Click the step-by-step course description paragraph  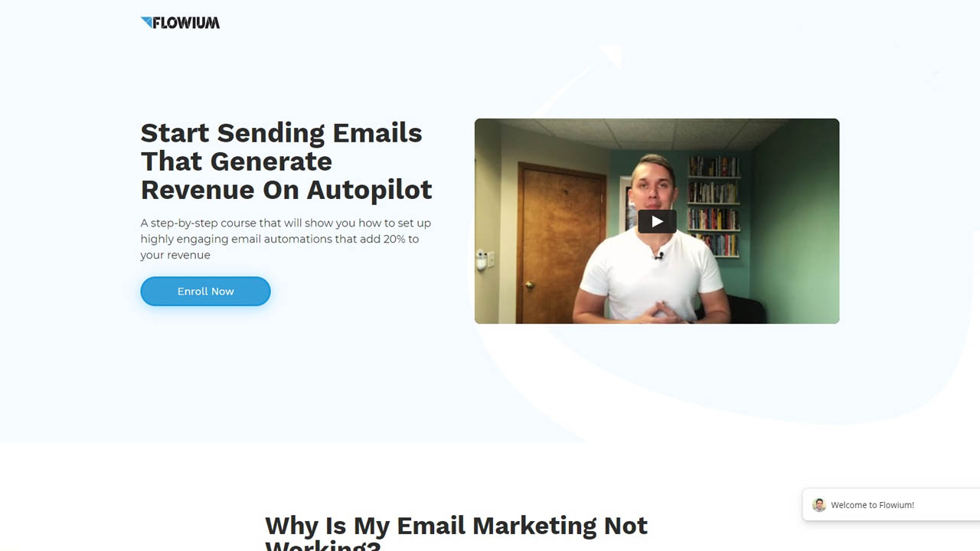pos(286,239)
